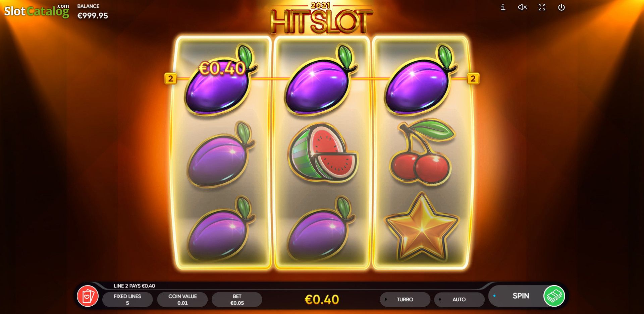Click the watermelon symbol on middle reel
644x314 pixels.
[x=323, y=152]
